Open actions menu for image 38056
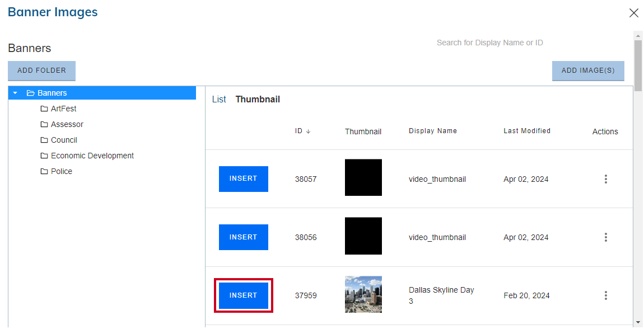Screen dimensions: 644x329 point(606,237)
